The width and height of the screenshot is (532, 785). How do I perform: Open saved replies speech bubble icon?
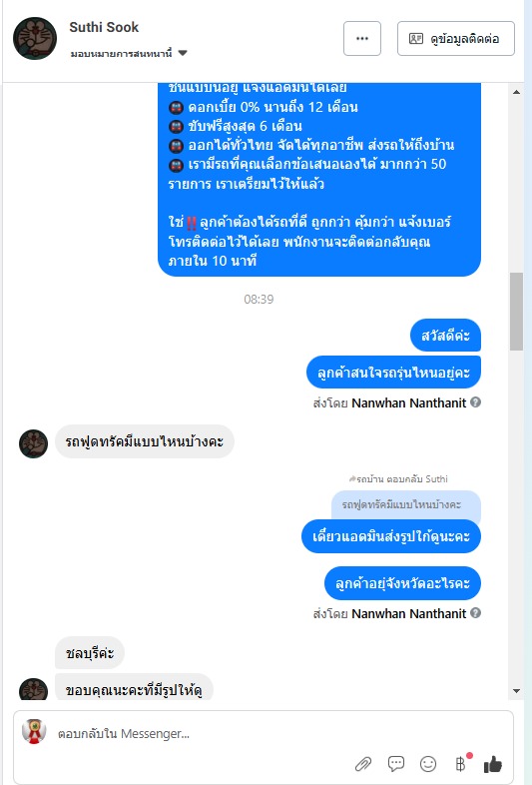[x=396, y=763]
